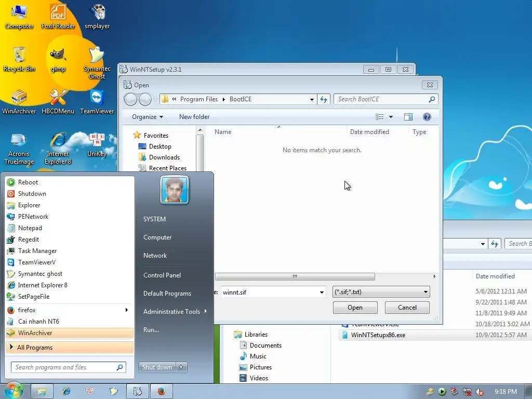532x399 pixels.
Task: Click the highlighted WinArchiver start menu entry
Action: [x=70, y=333]
